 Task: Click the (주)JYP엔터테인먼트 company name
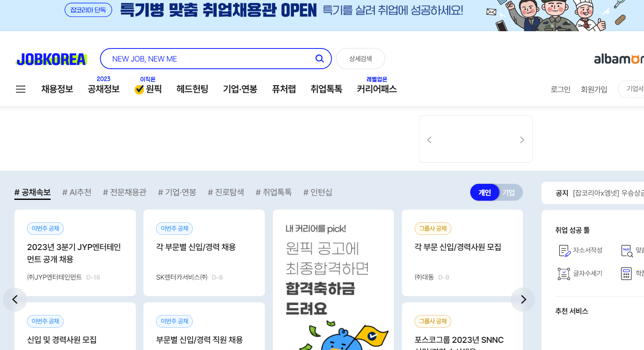[x=54, y=277]
